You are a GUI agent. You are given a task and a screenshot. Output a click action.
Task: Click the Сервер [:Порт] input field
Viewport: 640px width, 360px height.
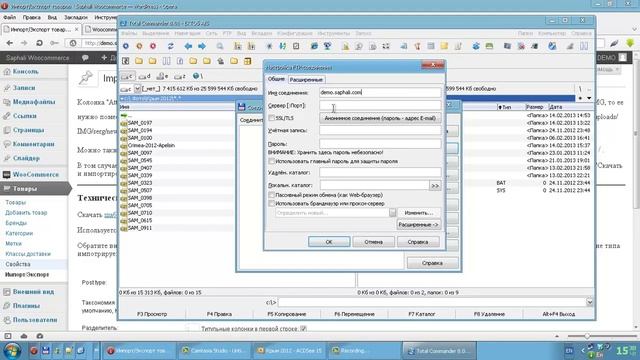[x=380, y=105]
